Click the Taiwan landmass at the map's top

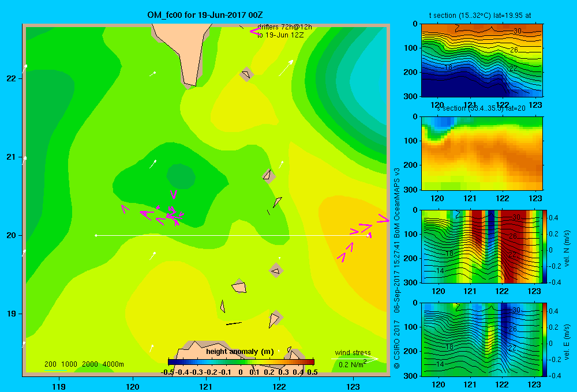coord(184,51)
